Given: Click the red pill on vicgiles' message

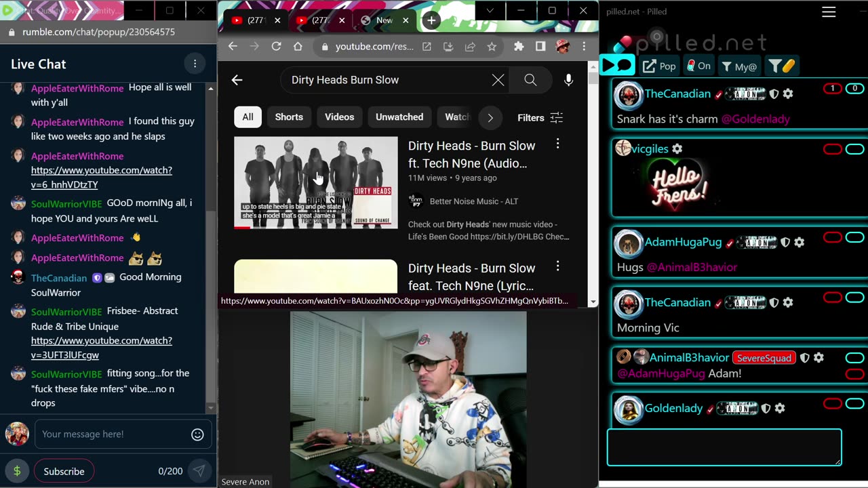Looking at the screenshot, I should click(832, 149).
